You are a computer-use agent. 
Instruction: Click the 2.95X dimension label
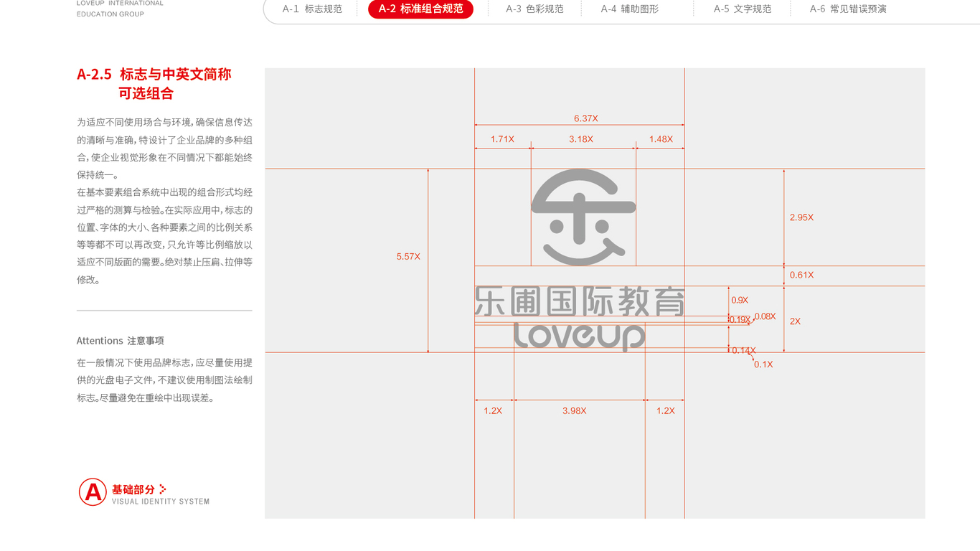coord(801,217)
